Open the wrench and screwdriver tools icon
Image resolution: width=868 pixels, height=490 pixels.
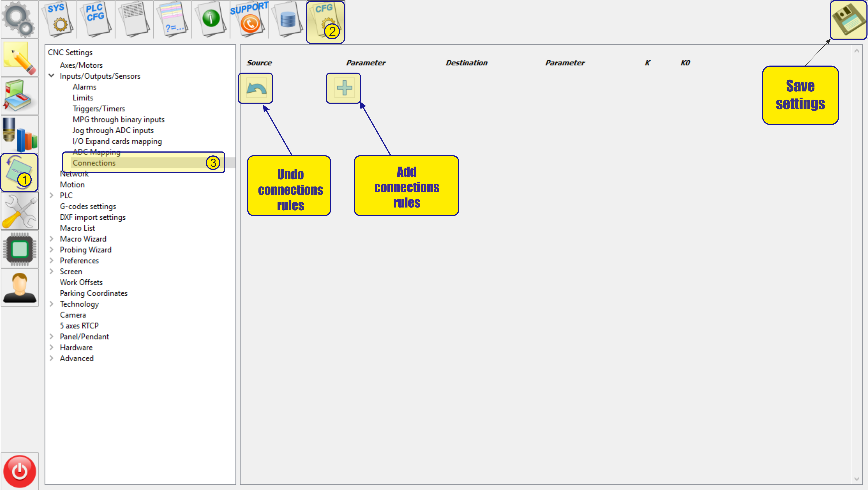click(19, 211)
